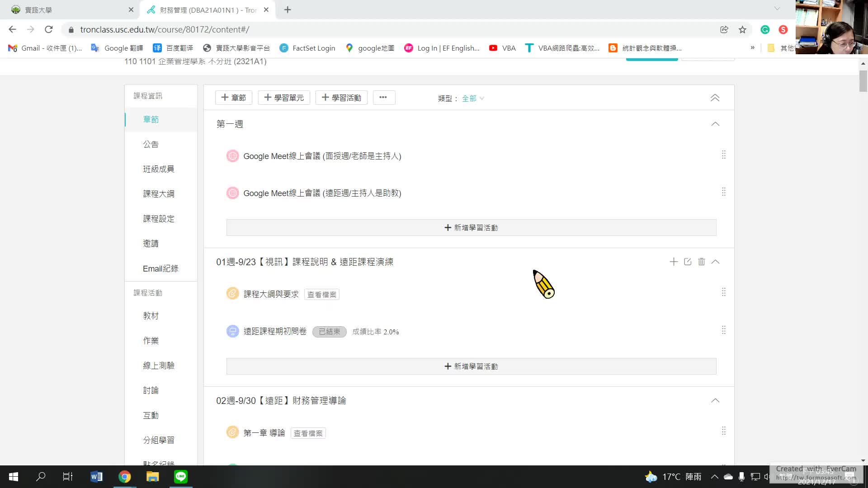The width and height of the screenshot is (868, 488).
Task: Open Gmail bookmark
Action: tap(45, 48)
